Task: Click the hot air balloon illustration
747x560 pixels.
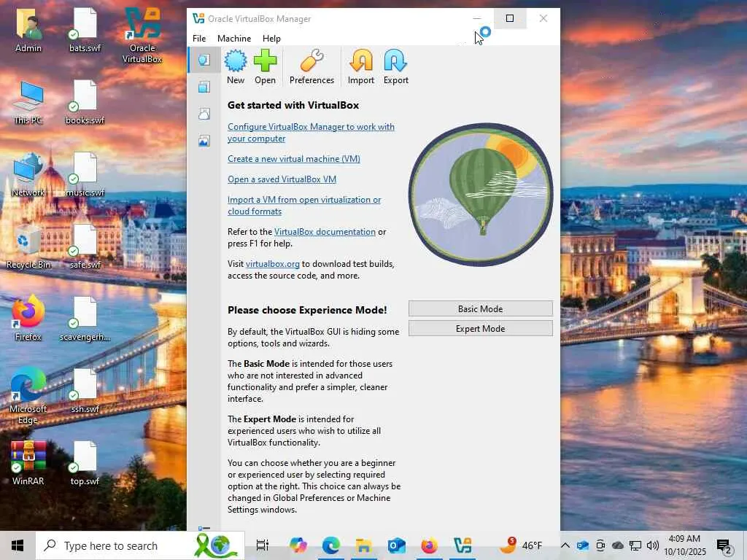Action: [x=481, y=194]
